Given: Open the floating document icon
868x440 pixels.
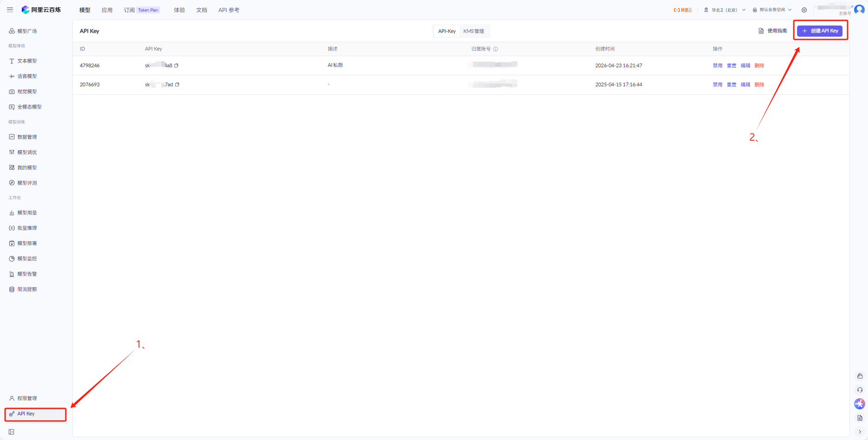Looking at the screenshot, I should (x=860, y=418).
